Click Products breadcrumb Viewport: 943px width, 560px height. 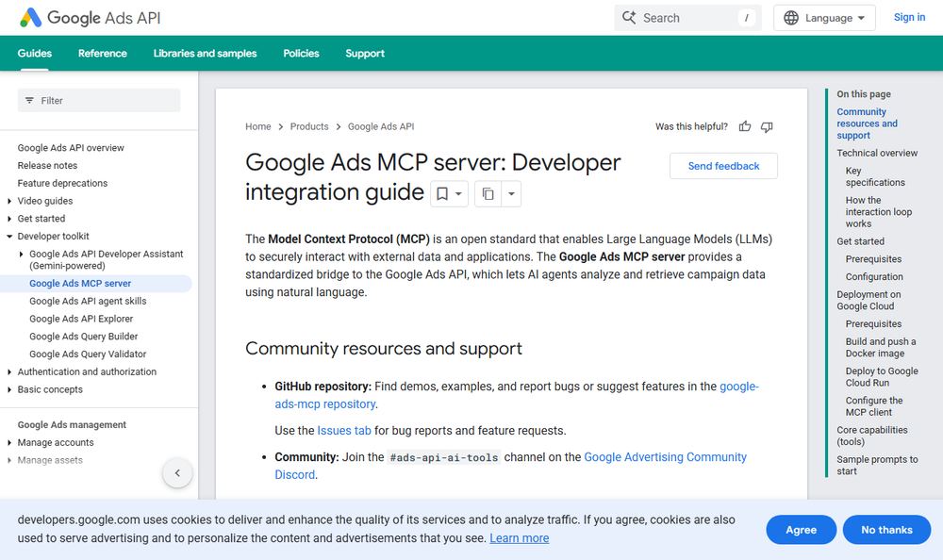(309, 126)
